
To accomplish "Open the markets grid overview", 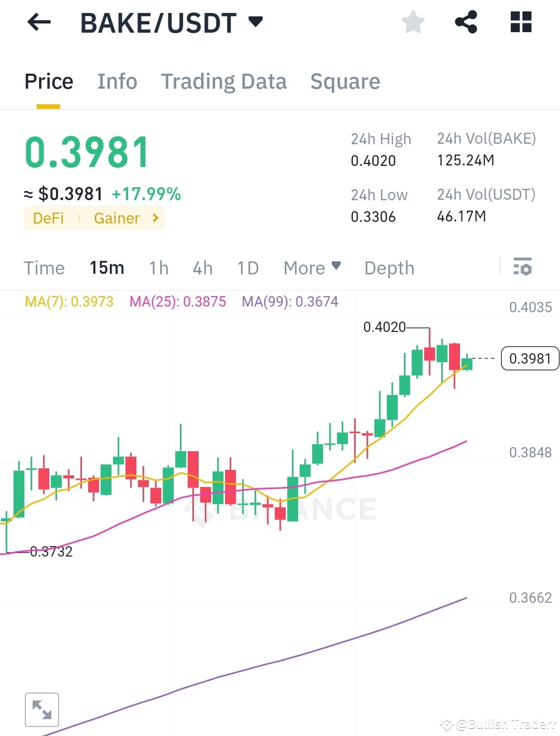I will click(520, 22).
